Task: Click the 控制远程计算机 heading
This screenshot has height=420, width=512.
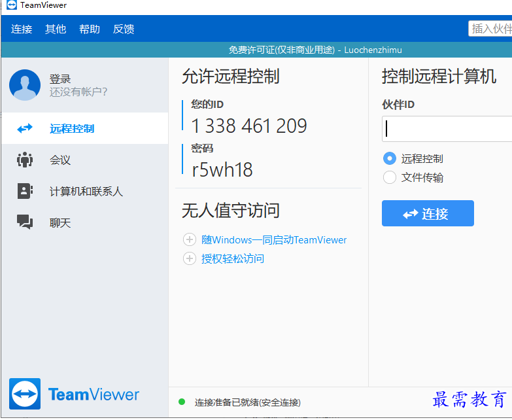Action: coord(439,77)
